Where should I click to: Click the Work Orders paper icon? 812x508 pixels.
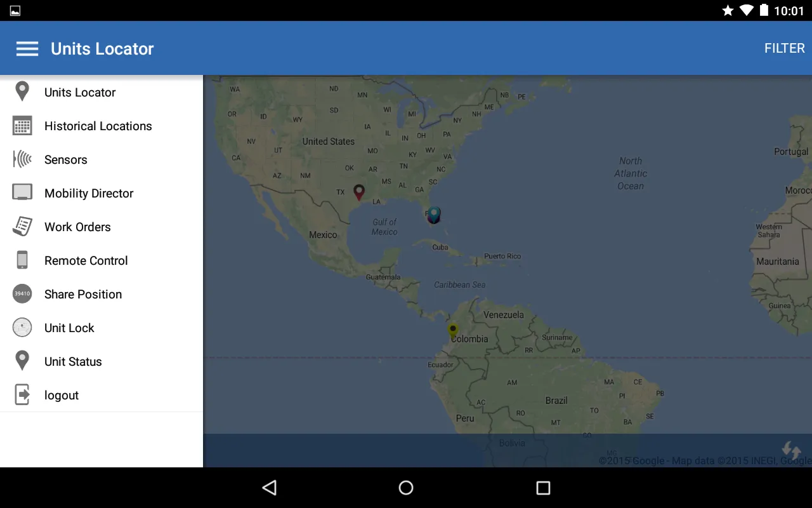point(22,227)
